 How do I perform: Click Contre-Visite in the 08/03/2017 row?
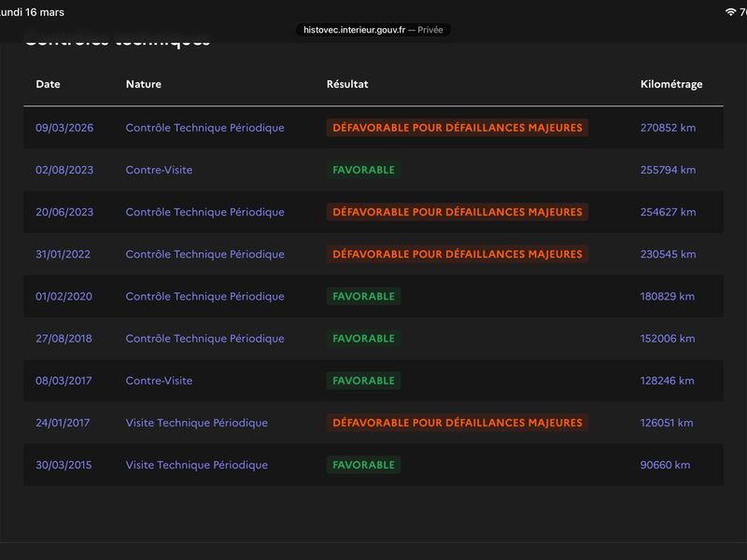click(159, 381)
